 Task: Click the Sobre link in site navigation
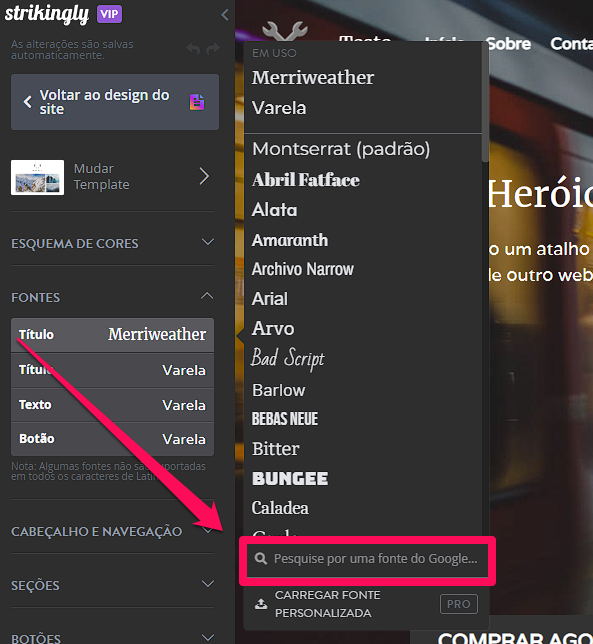pyautogui.click(x=508, y=44)
